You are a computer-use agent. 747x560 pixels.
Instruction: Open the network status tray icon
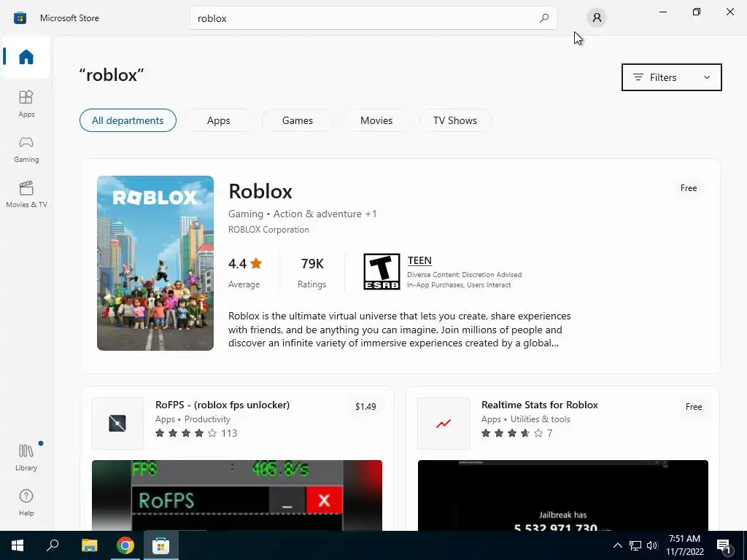pyautogui.click(x=635, y=545)
